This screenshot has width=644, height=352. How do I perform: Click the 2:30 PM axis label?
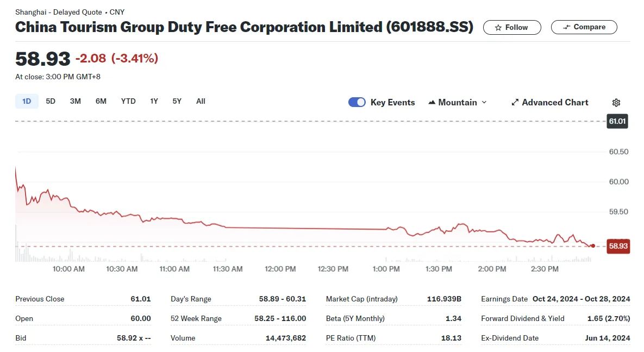tap(545, 269)
